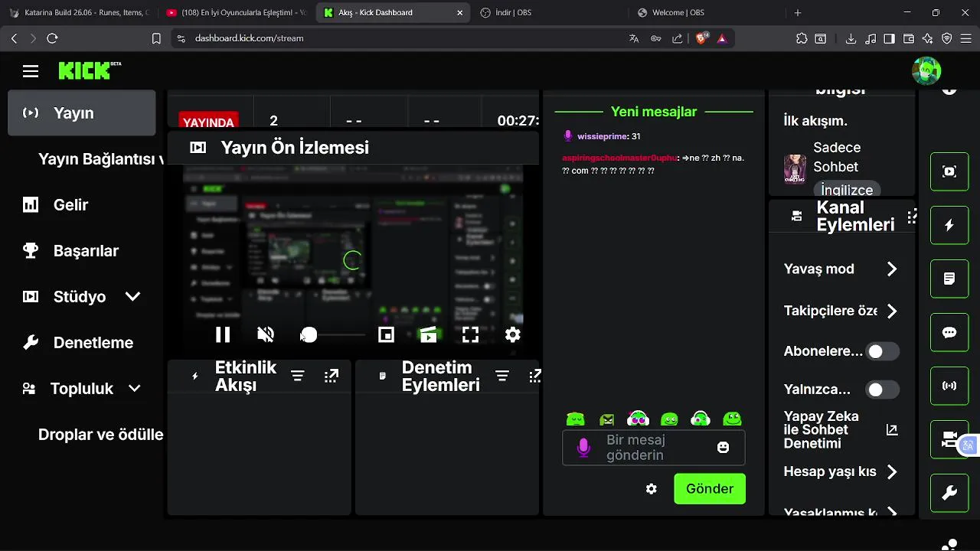Expand the Topluluk sidebar section
Screen dimensions: 980x551
134,388
